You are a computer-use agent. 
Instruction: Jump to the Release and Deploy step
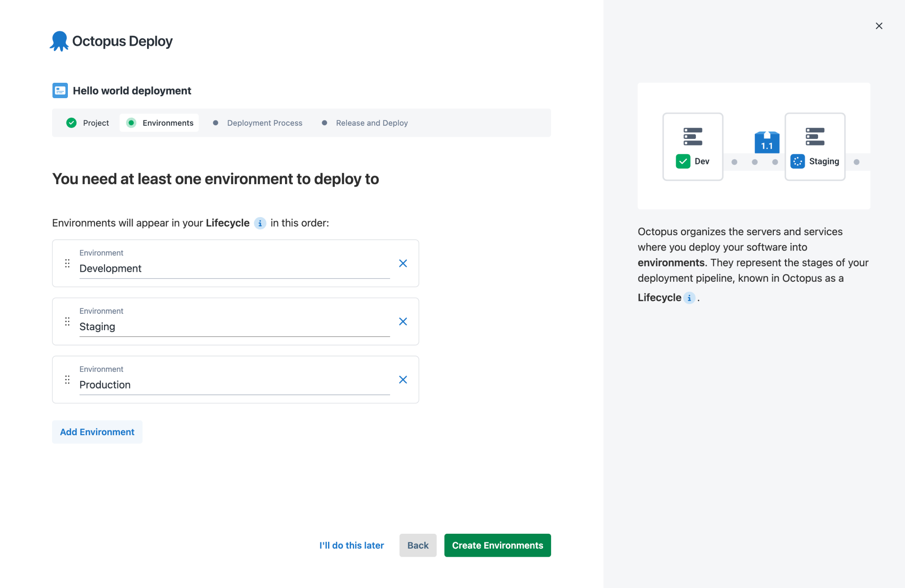(365, 123)
